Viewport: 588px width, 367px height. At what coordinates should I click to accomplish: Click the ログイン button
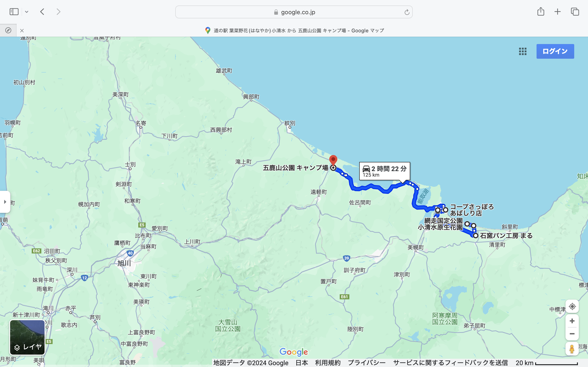[555, 51]
